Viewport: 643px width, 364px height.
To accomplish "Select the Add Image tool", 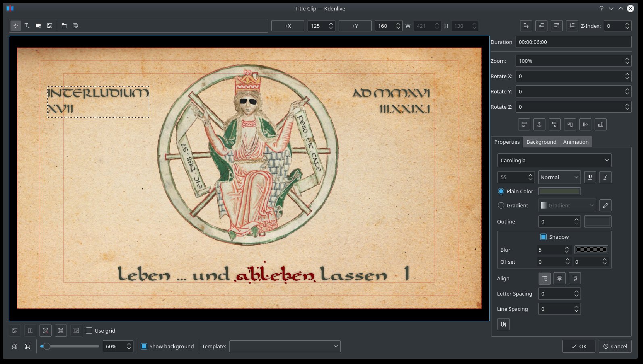I will click(50, 26).
